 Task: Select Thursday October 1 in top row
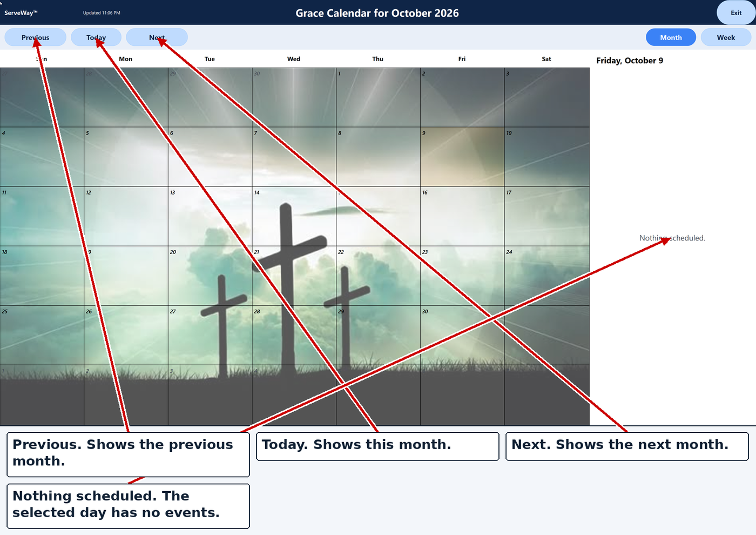point(378,97)
